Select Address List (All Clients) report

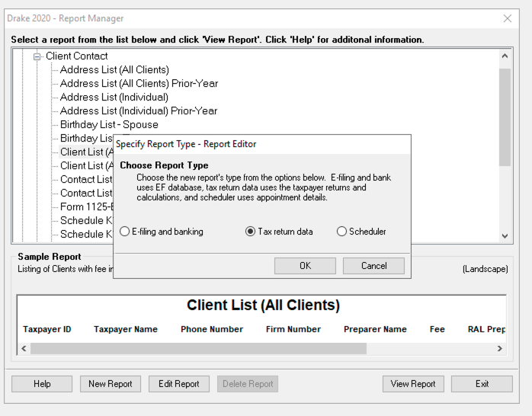pos(114,70)
